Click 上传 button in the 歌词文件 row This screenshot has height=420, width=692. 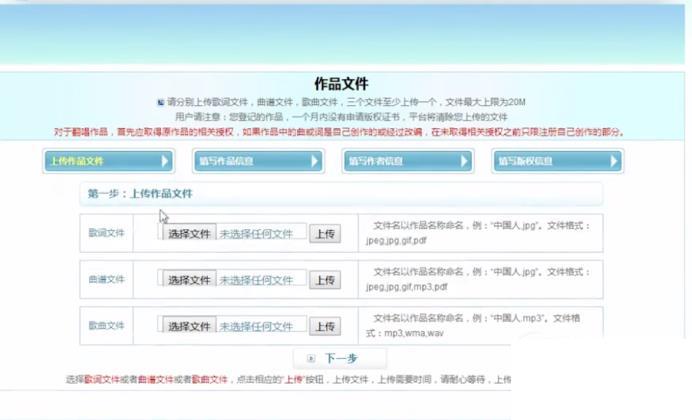(x=324, y=234)
